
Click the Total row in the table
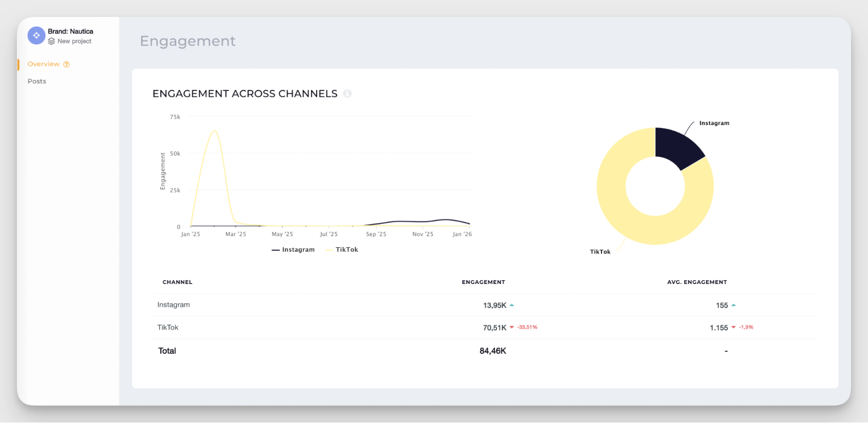pyautogui.click(x=166, y=350)
